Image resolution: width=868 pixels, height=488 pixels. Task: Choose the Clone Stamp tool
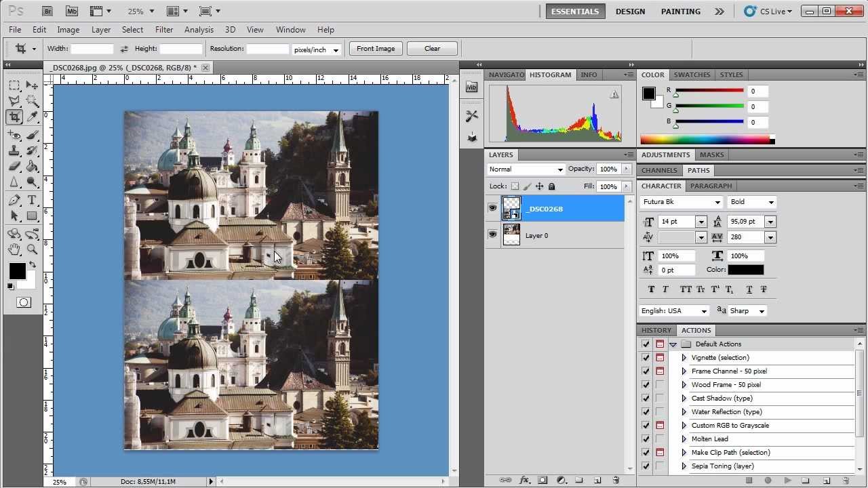click(14, 150)
